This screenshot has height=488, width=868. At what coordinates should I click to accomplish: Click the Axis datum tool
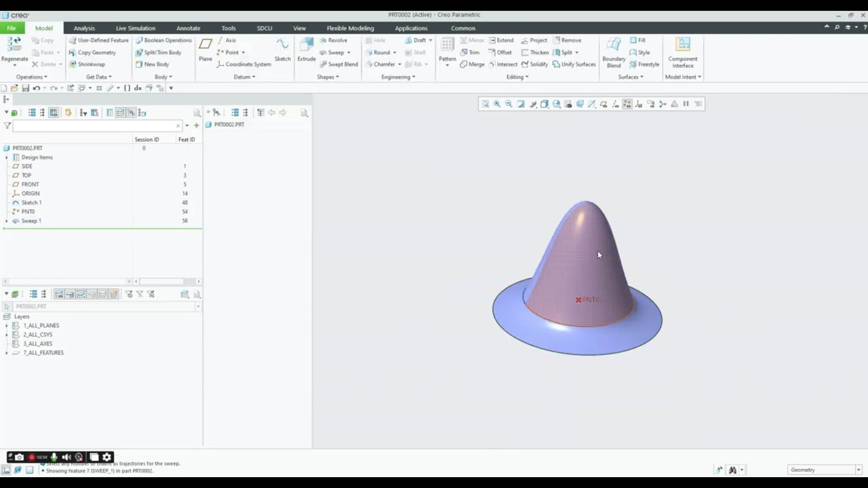(x=226, y=40)
